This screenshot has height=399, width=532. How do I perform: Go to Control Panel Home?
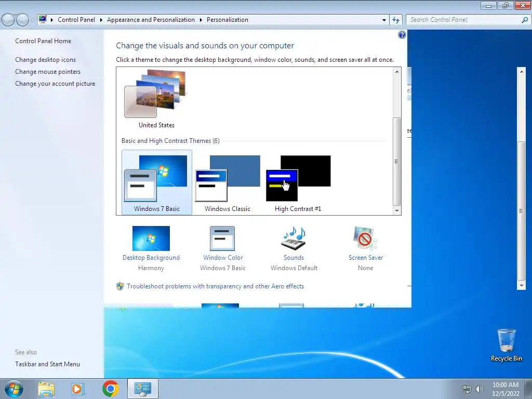(x=43, y=41)
